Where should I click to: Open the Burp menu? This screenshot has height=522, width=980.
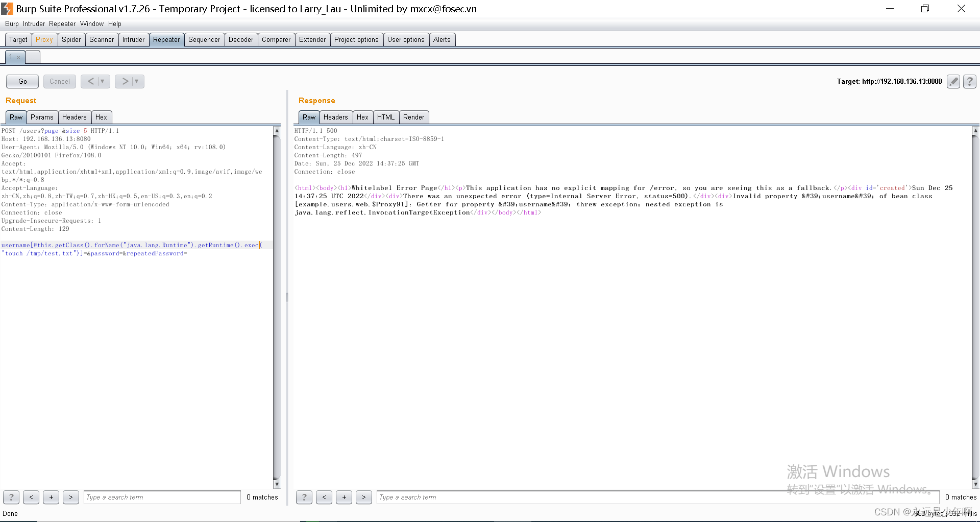12,24
